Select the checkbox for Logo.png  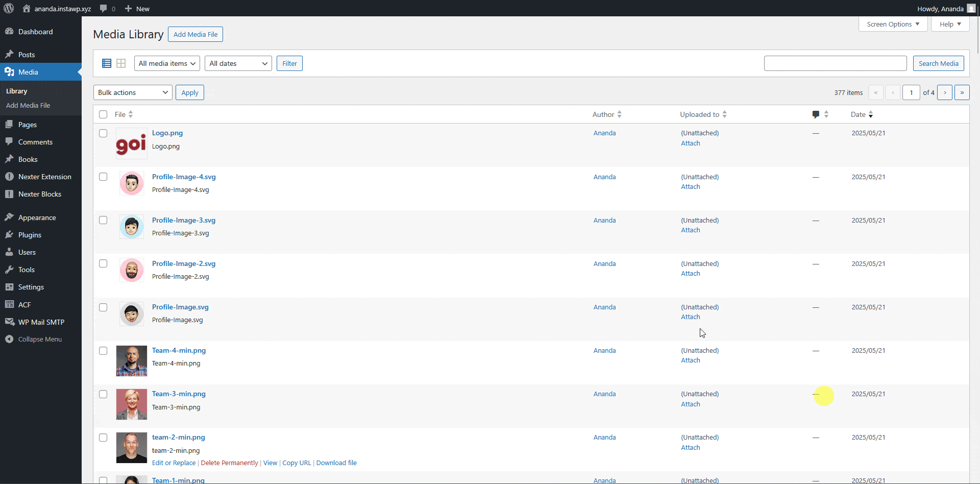(x=103, y=133)
